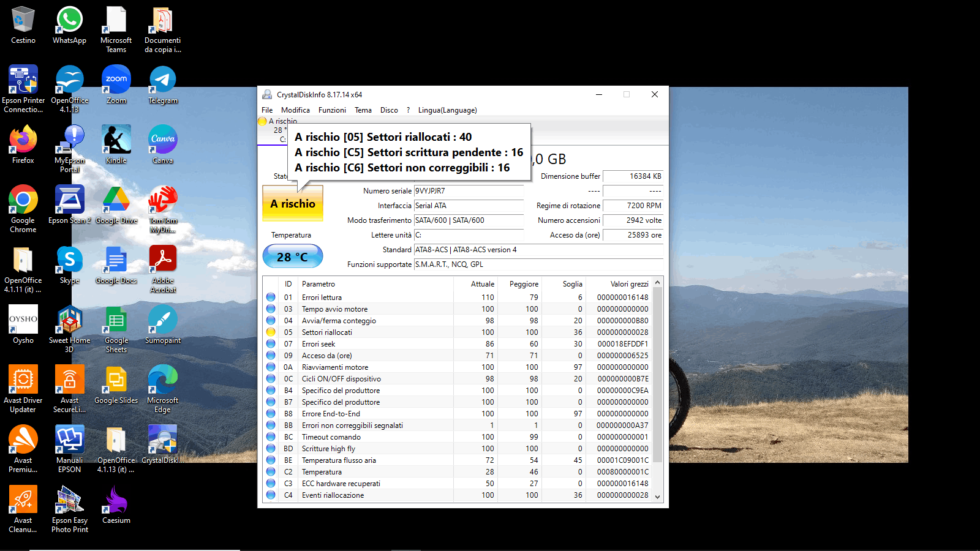Click the serial number field 9VYJPJR7
Image resolution: width=980 pixels, height=551 pixels.
point(469,191)
